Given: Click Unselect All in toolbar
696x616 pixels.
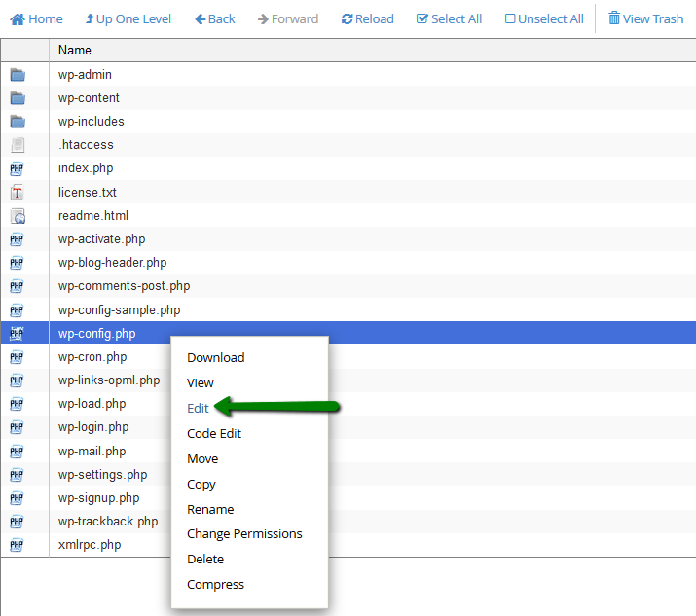Looking at the screenshot, I should coord(544,19).
